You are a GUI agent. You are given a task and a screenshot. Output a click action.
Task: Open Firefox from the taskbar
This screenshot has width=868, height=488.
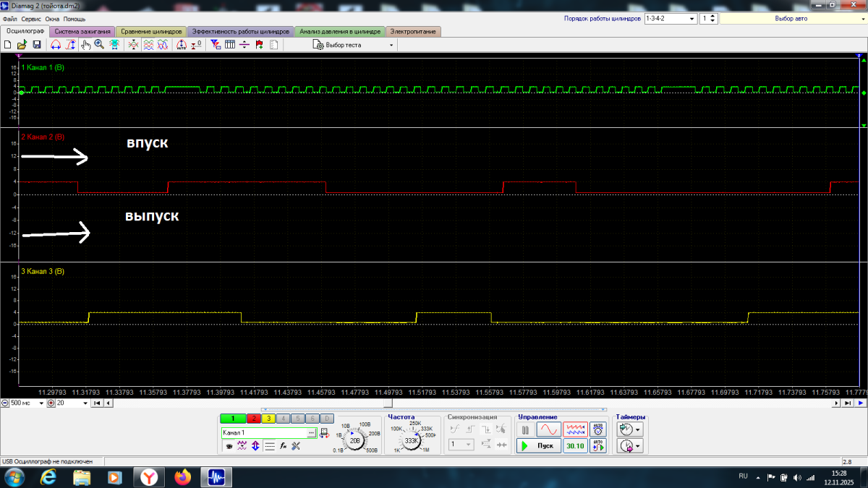coord(182,477)
